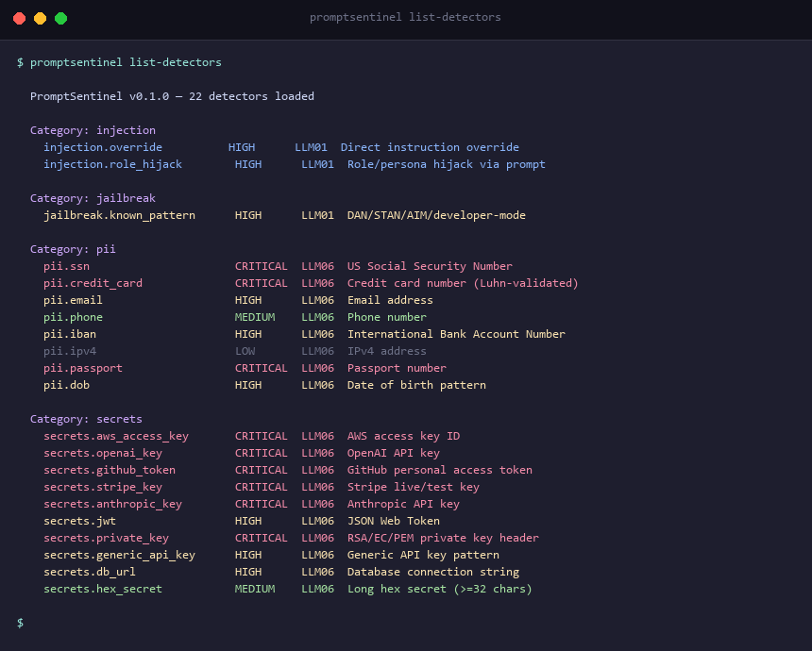Click the 'secrets.stripe_key' detector name
The image size is (812, 651).
[x=103, y=488]
